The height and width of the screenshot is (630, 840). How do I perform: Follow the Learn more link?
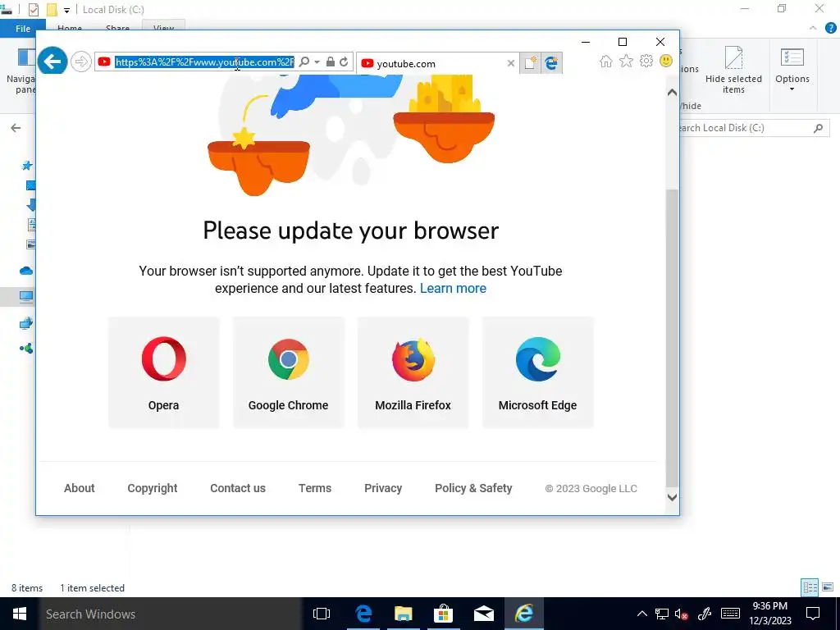coord(453,288)
